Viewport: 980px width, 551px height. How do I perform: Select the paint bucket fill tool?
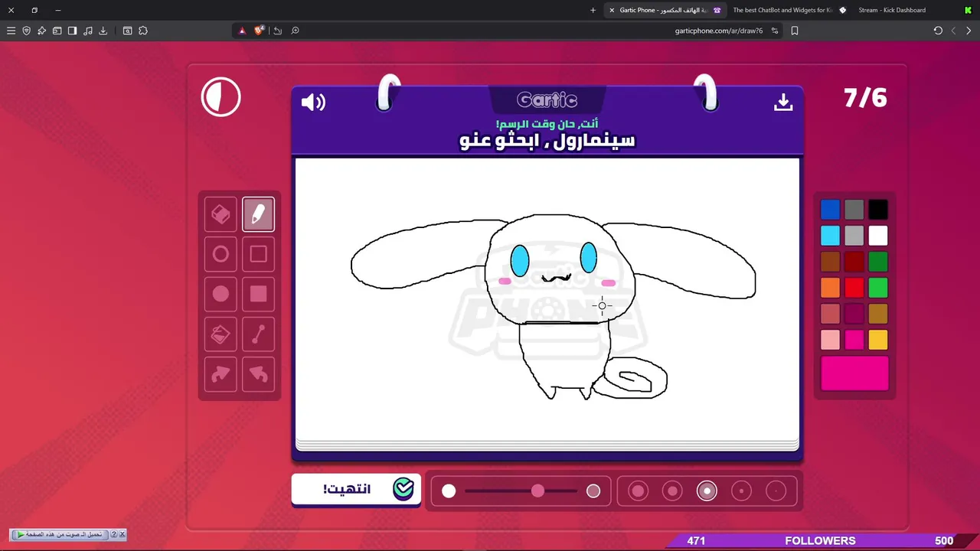(x=220, y=334)
